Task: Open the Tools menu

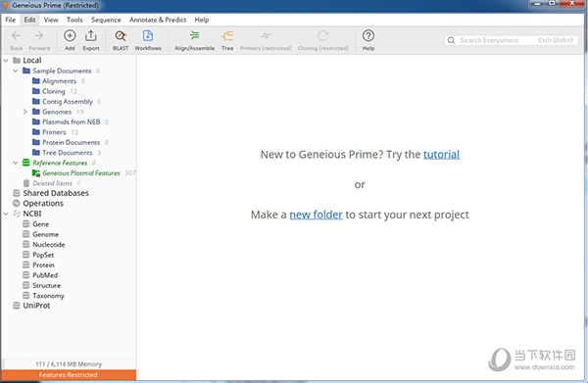Action: click(74, 20)
